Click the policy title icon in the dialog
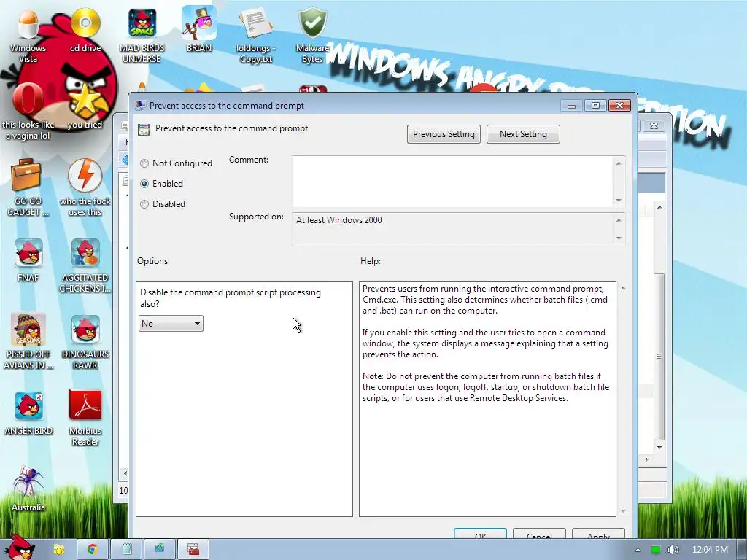The width and height of the screenshot is (747, 560). tap(144, 130)
